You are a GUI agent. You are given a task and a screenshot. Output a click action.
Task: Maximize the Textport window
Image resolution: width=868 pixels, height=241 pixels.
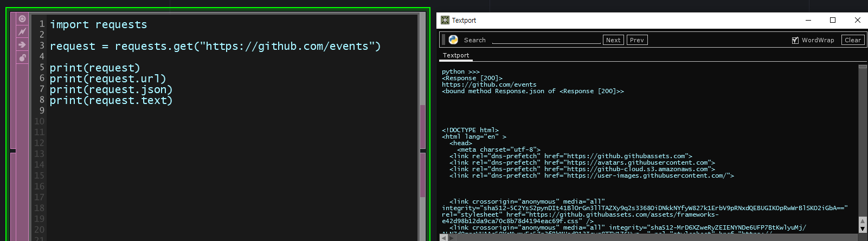(833, 20)
